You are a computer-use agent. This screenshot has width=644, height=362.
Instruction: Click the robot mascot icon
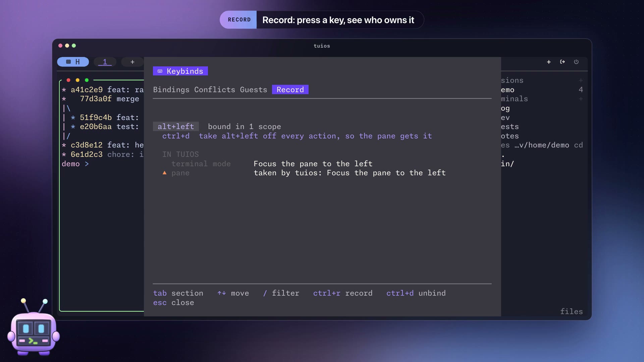[x=34, y=328]
